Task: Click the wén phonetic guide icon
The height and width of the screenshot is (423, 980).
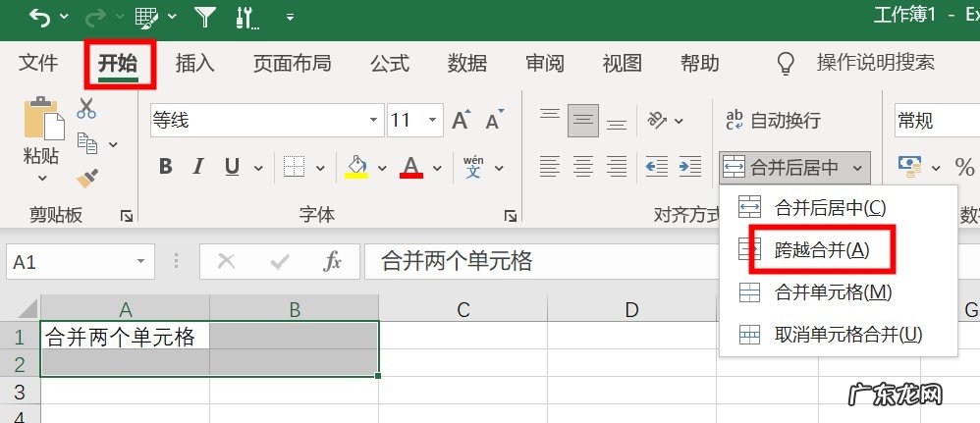Action: pos(473,167)
